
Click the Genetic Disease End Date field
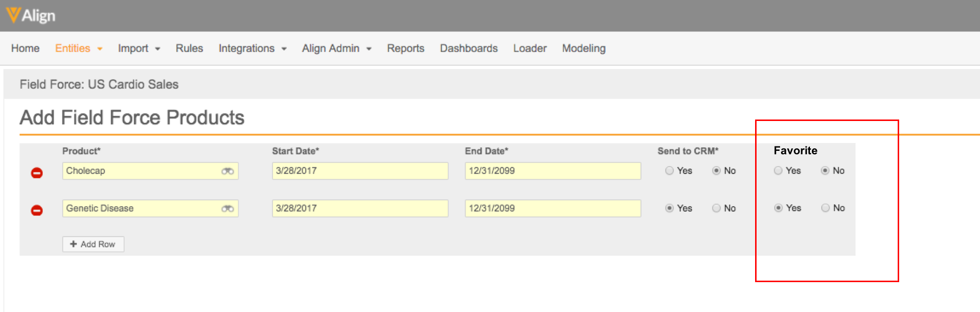coord(552,208)
